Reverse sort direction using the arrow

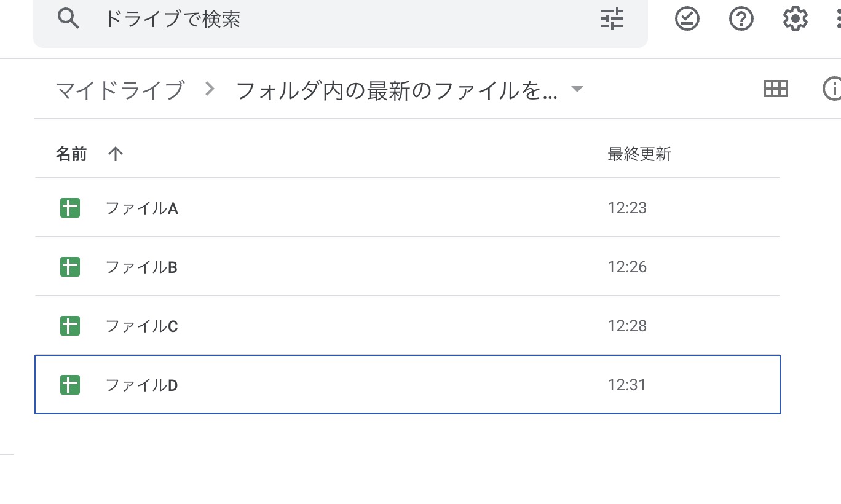point(116,154)
